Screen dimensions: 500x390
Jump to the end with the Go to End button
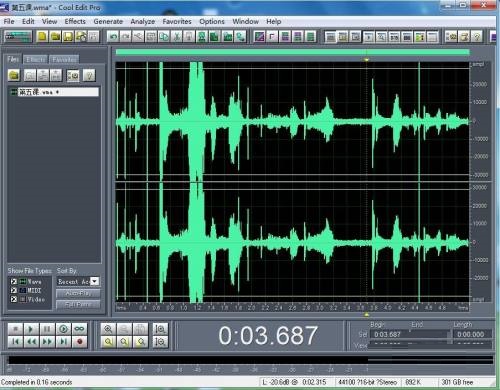pos(63,342)
